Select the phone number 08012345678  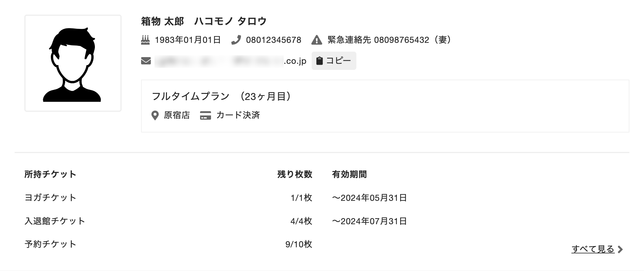273,40
